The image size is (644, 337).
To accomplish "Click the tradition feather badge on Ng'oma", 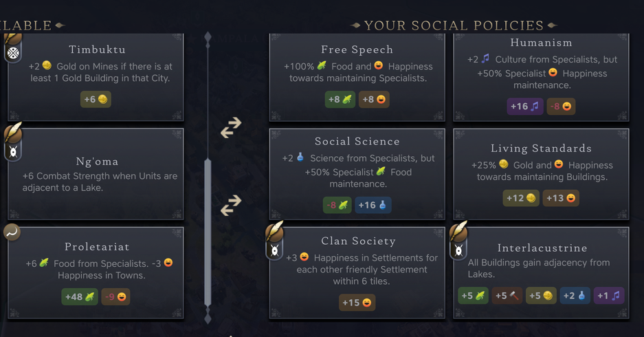I will point(13,142).
